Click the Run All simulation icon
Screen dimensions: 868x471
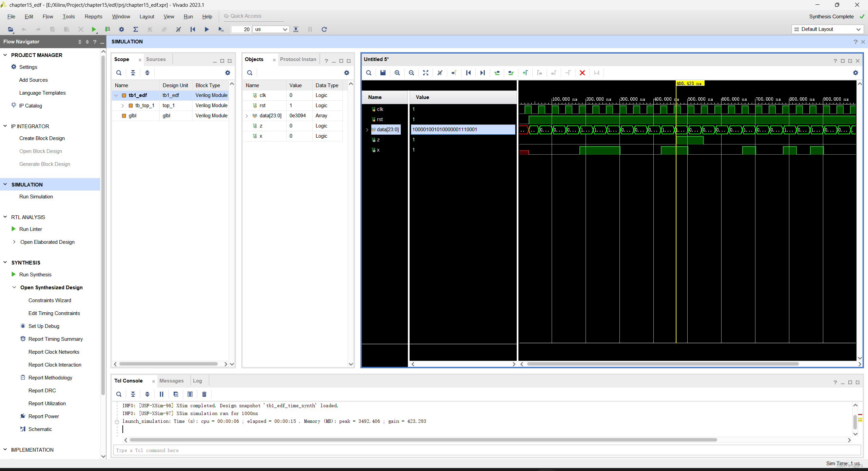tap(207, 30)
